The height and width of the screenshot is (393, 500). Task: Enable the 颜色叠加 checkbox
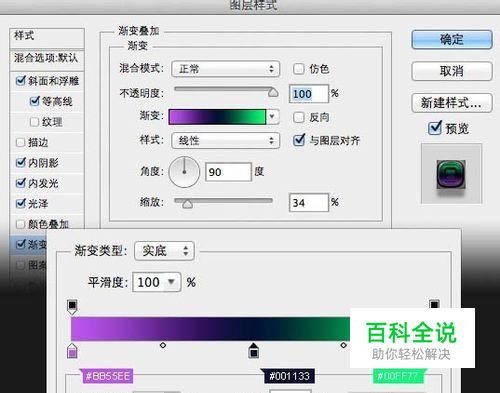[20, 224]
